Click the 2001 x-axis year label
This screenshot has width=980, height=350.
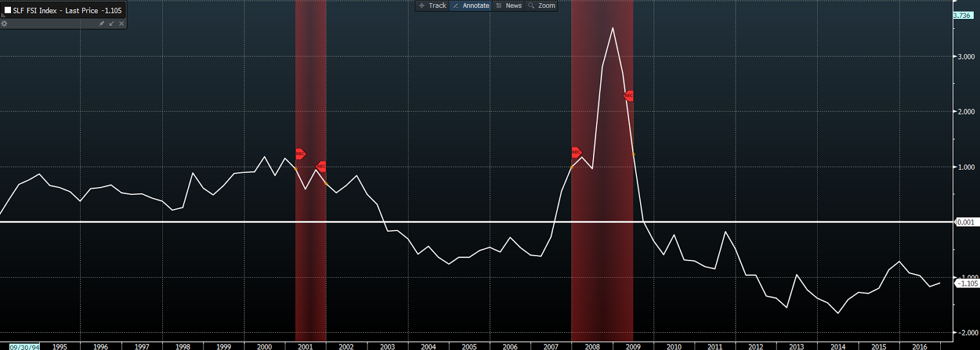pos(305,346)
